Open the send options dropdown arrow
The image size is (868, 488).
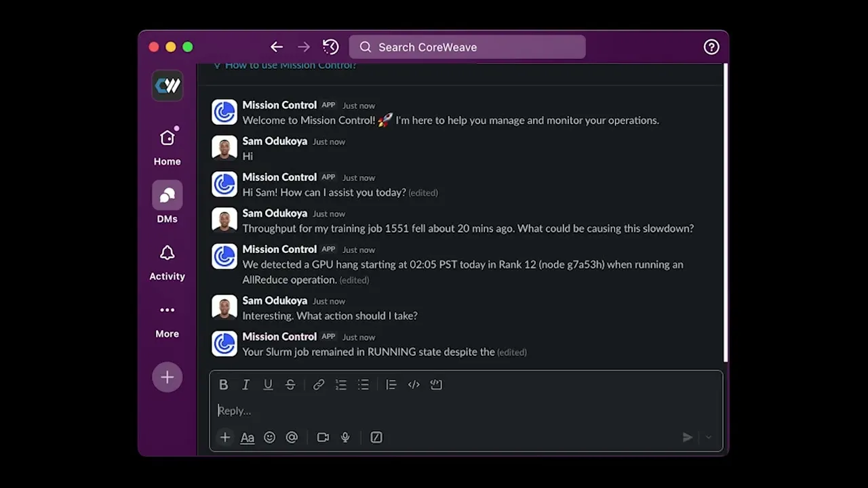pyautogui.click(x=709, y=437)
